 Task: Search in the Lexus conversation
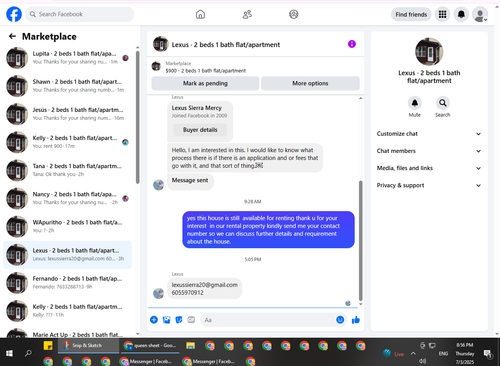(x=443, y=103)
